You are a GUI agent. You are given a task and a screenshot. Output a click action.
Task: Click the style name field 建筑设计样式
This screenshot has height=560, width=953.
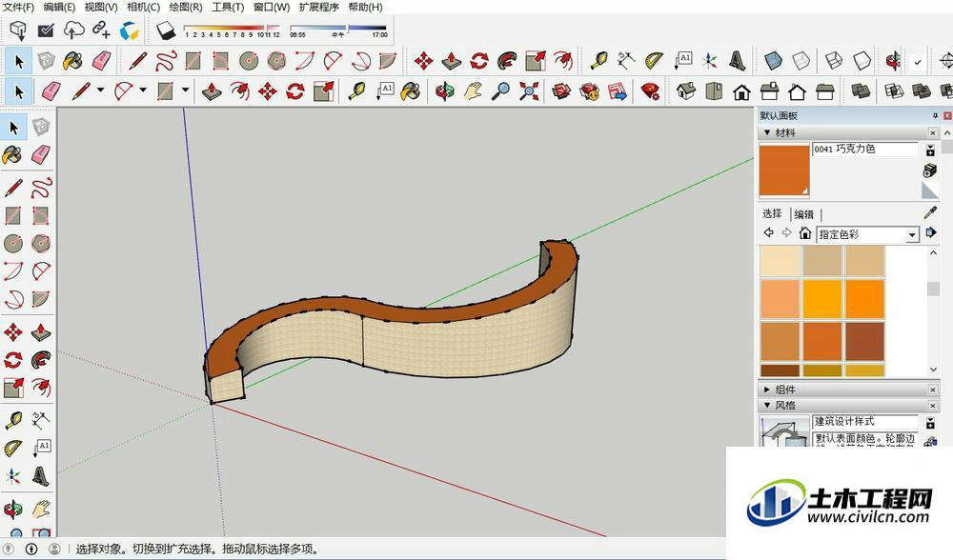click(865, 422)
